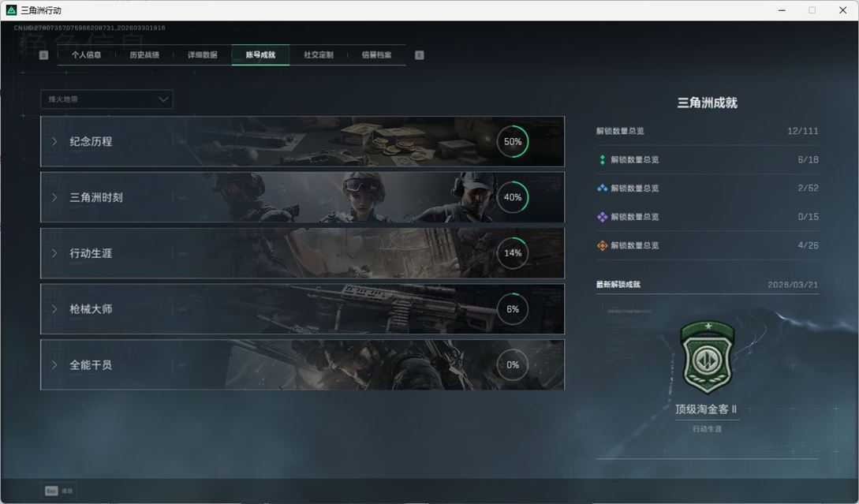
Task: Open the 烽火地带 mode dropdown
Action: pos(106,99)
